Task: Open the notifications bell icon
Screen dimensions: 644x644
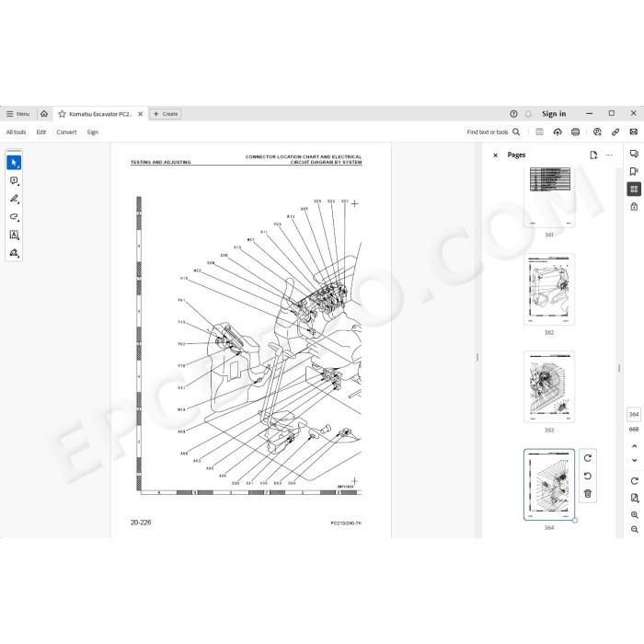Action: [529, 114]
